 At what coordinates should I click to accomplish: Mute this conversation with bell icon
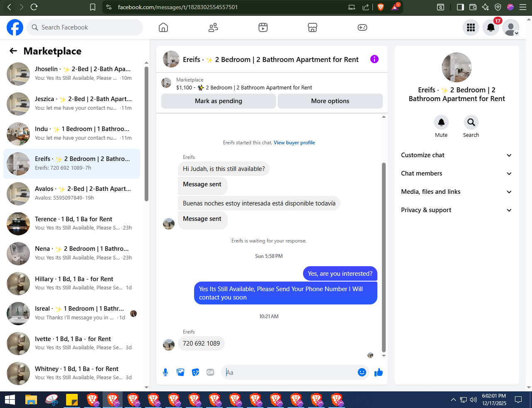click(441, 122)
